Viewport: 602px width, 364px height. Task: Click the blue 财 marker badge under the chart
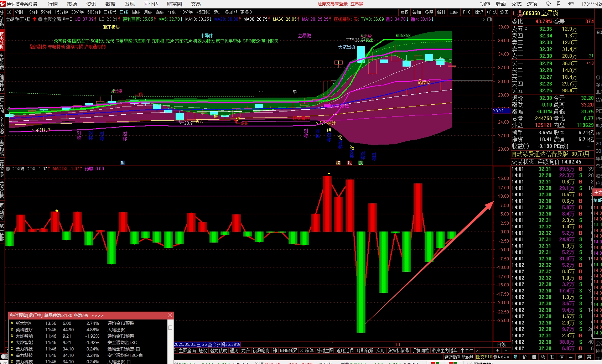123,163
